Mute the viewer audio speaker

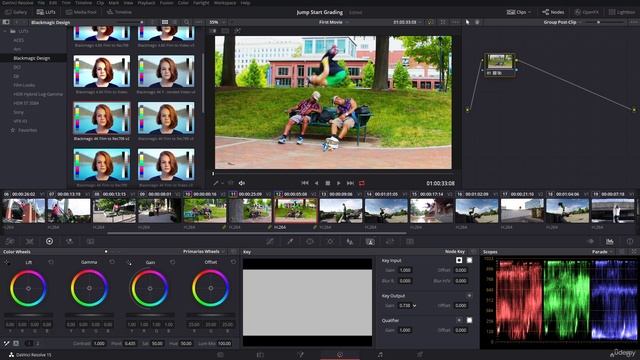click(242, 183)
